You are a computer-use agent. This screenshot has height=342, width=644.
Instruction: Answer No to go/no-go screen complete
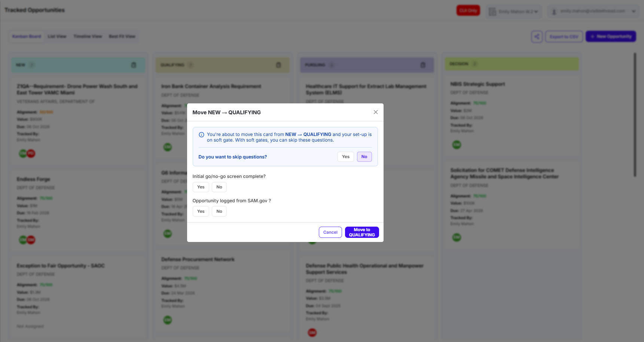pyautogui.click(x=219, y=187)
